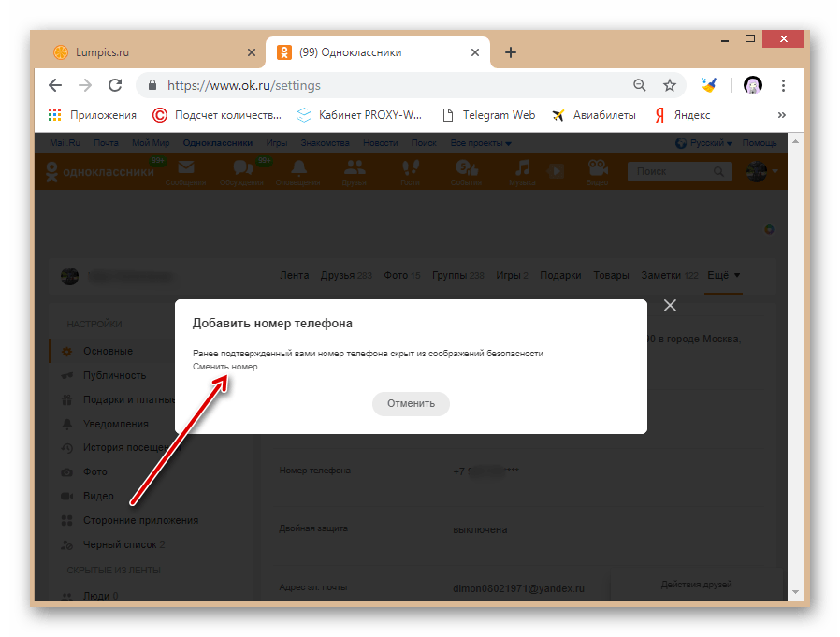
Task: Open Music via the note icon
Action: click(521, 168)
